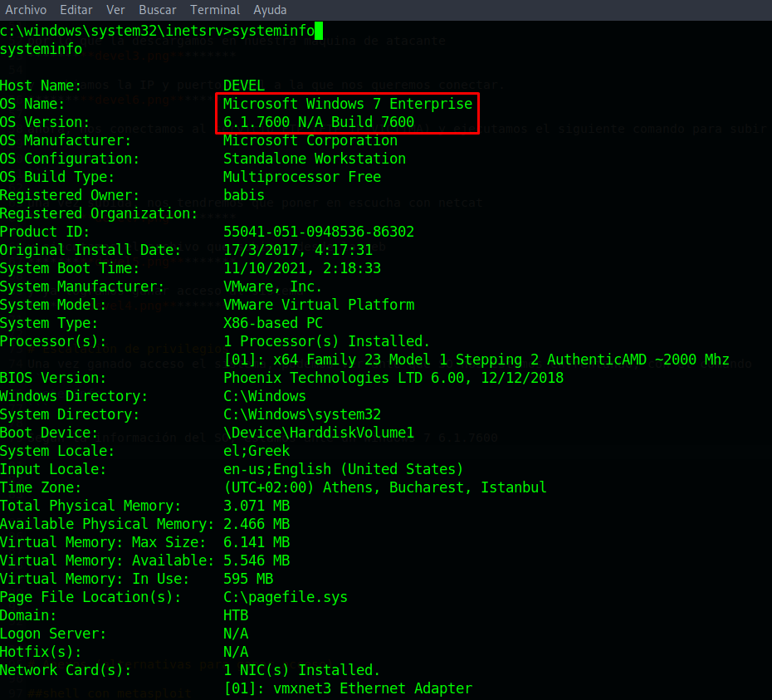Screen dimensions: 772x700
Task: Click the Microsoft Windows 7 Enterprise text
Action: (347, 105)
